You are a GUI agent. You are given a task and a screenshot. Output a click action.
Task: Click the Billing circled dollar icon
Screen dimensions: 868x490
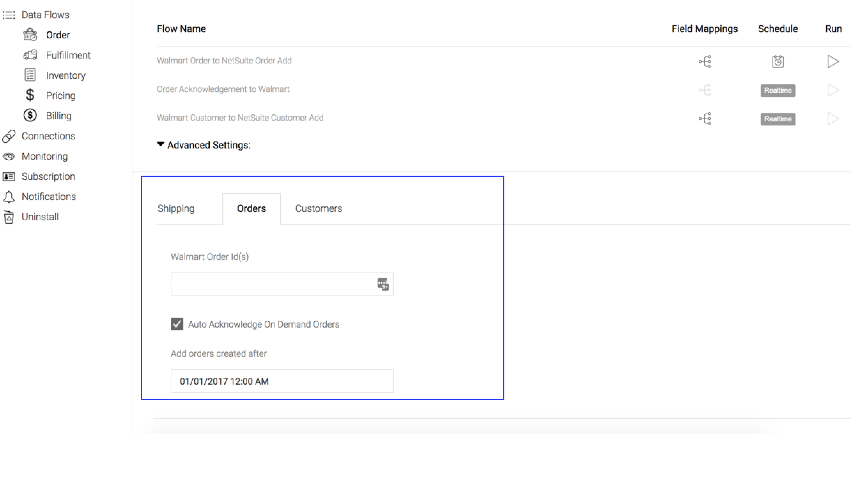point(30,115)
